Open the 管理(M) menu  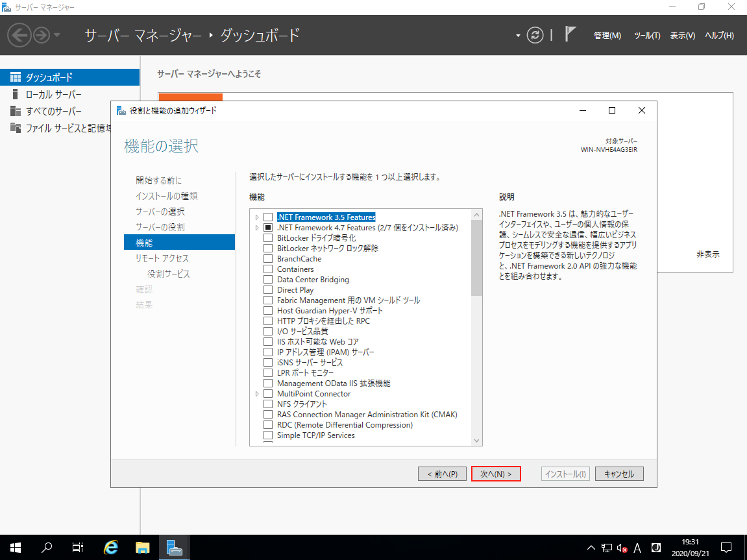click(607, 35)
